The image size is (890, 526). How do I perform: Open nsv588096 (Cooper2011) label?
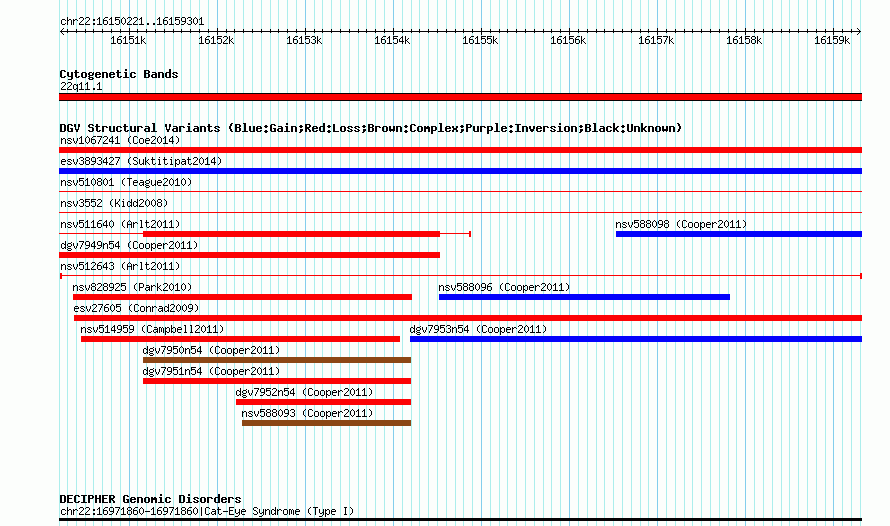click(504, 287)
